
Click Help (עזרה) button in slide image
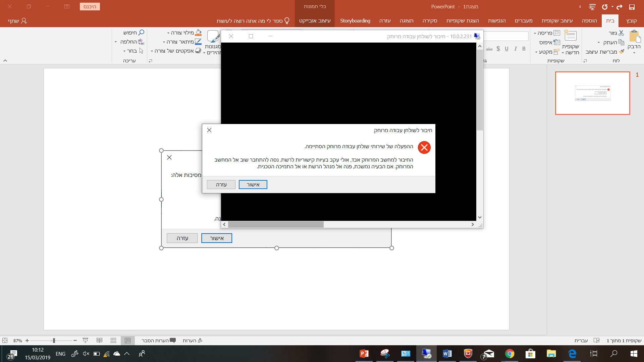182,238
